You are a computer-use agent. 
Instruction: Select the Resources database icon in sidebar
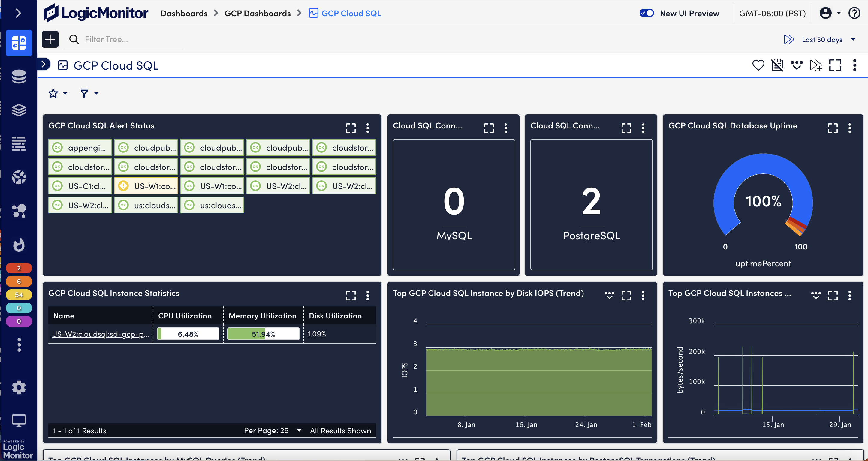pos(19,77)
